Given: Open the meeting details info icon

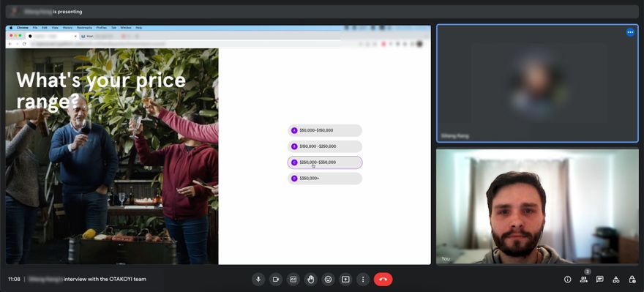Looking at the screenshot, I should (568, 280).
